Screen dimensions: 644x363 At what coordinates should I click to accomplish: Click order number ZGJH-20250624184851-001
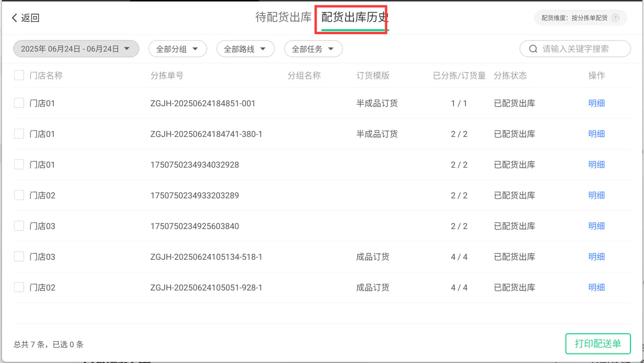pos(203,103)
